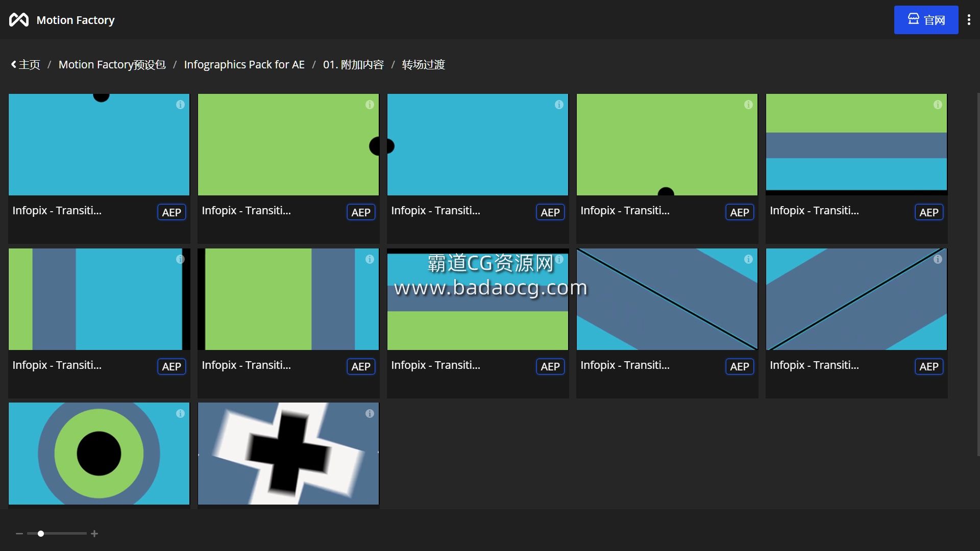
Task: Select thumbnail with line ascending diagonally
Action: point(856,299)
